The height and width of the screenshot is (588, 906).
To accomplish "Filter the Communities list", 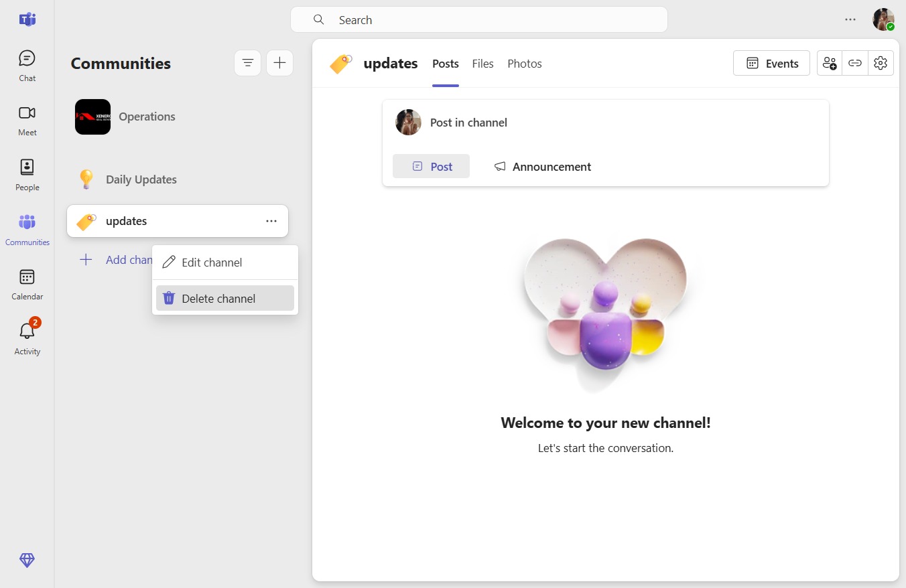I will click(x=247, y=63).
